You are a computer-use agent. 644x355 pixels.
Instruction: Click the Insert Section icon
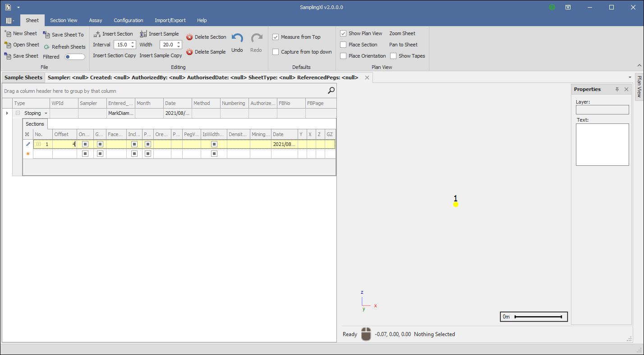click(97, 34)
